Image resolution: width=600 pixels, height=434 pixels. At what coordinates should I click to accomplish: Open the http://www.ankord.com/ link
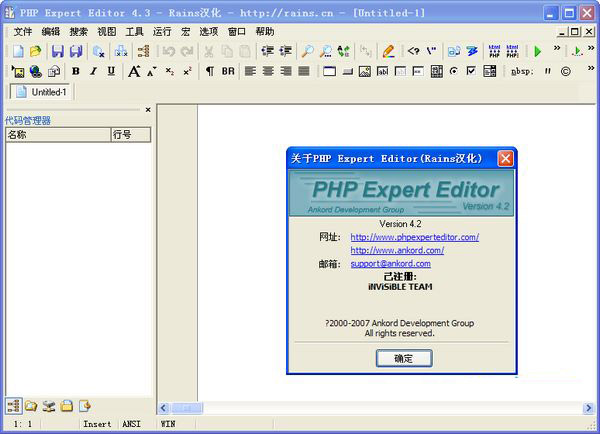pyautogui.click(x=397, y=250)
